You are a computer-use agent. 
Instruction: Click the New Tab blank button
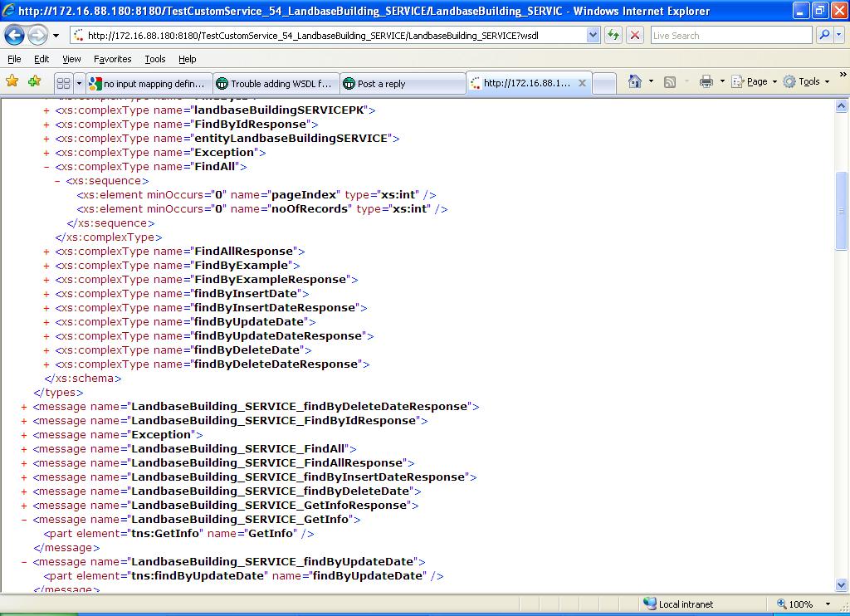point(604,84)
